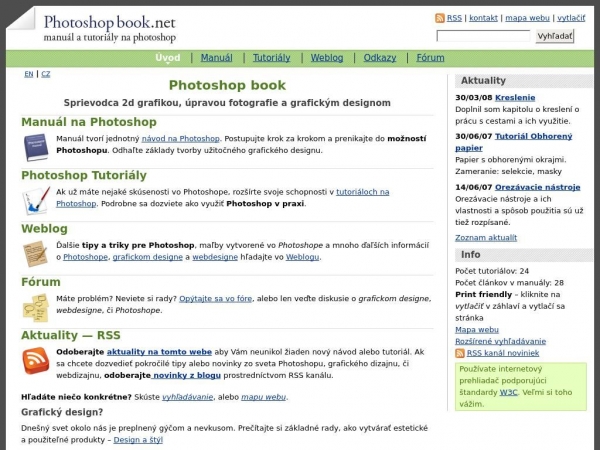The height and width of the screenshot is (450, 600).
Task: Switch language to CZ
Action: click(x=46, y=74)
